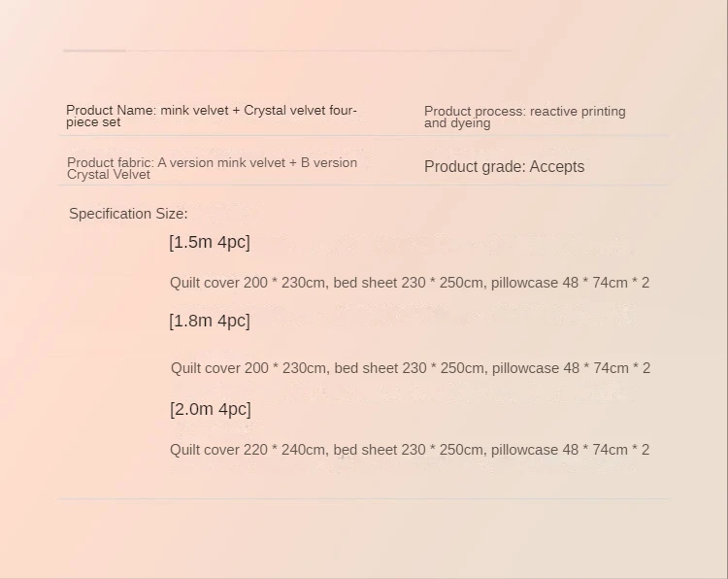Click pillowcase 48 * 74cm in 1.8m row
Image resolution: width=728 pixels, height=579 pixels.
(560, 368)
